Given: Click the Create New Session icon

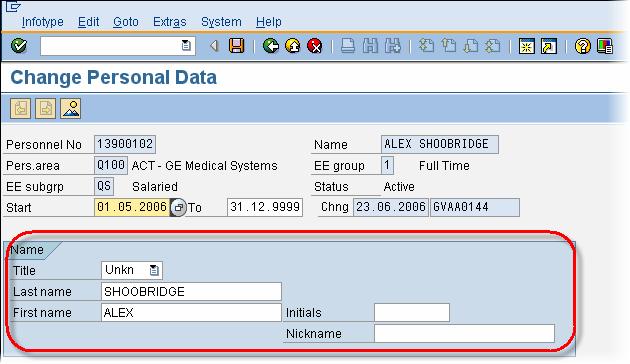Looking at the screenshot, I should 526,46.
